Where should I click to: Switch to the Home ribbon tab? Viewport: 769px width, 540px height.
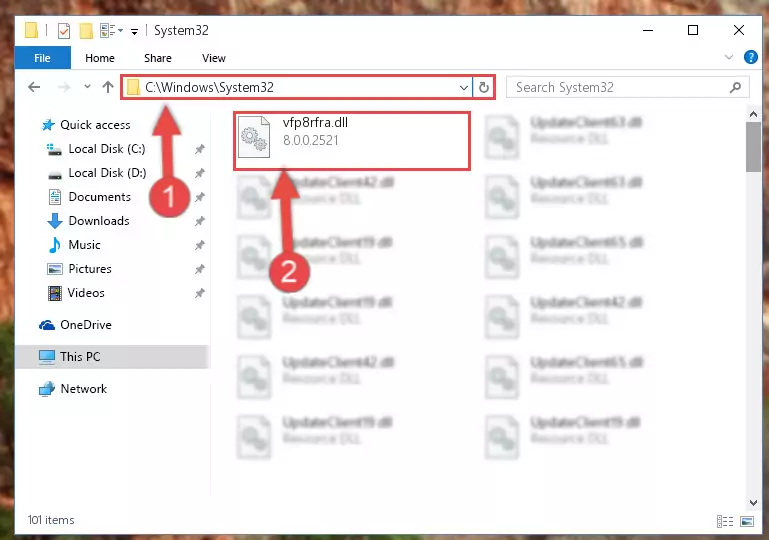[100, 58]
